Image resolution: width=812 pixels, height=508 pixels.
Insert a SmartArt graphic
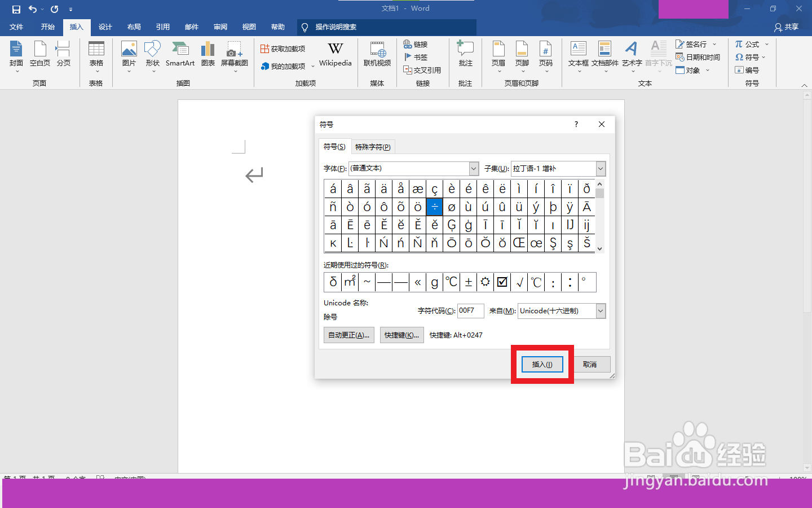point(180,54)
